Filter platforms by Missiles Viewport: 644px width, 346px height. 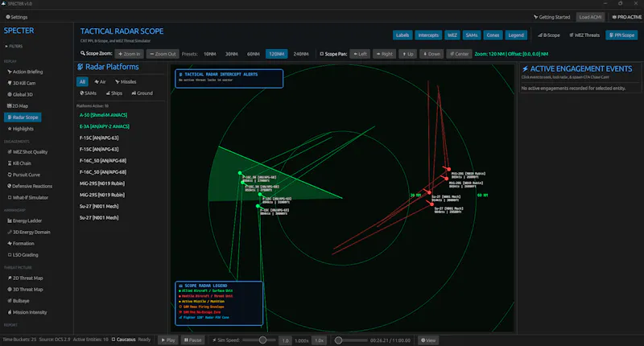click(x=126, y=82)
